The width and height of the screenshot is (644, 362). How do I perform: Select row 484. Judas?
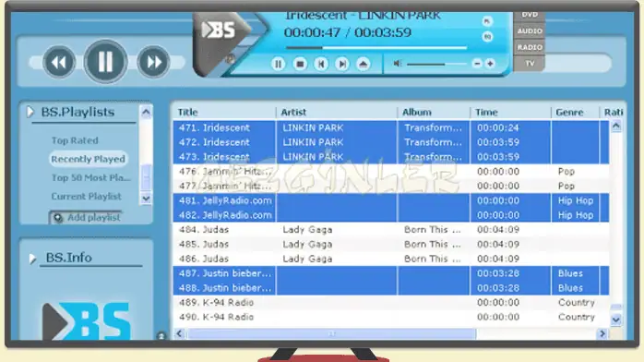(x=390, y=230)
